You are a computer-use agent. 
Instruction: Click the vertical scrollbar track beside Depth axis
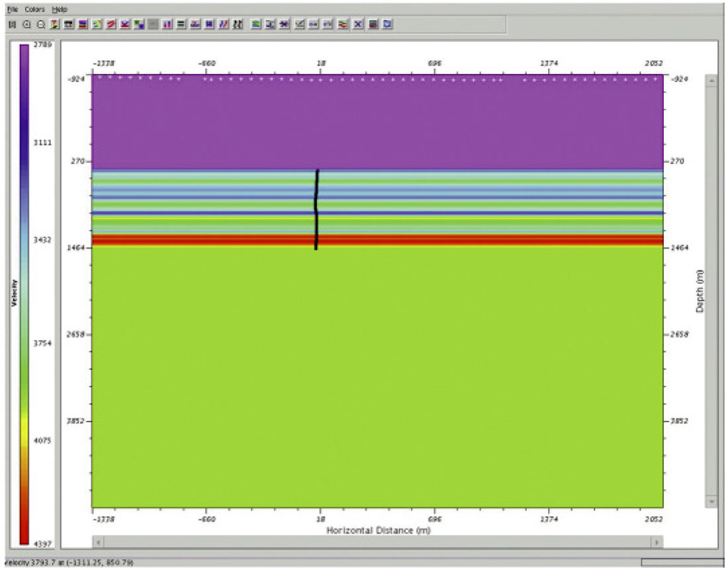(x=711, y=291)
